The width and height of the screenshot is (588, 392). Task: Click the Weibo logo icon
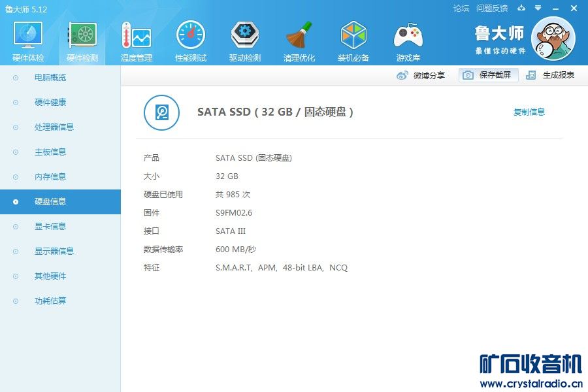pyautogui.click(x=402, y=75)
